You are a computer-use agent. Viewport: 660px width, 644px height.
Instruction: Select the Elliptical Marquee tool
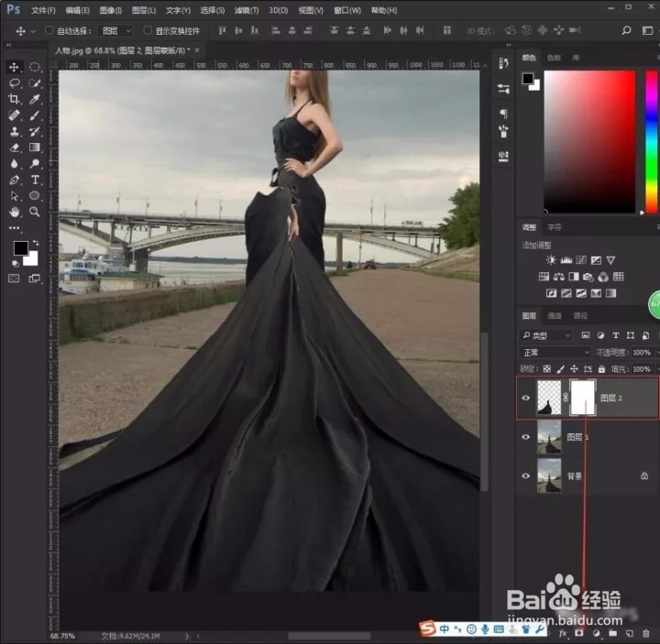coord(35,67)
